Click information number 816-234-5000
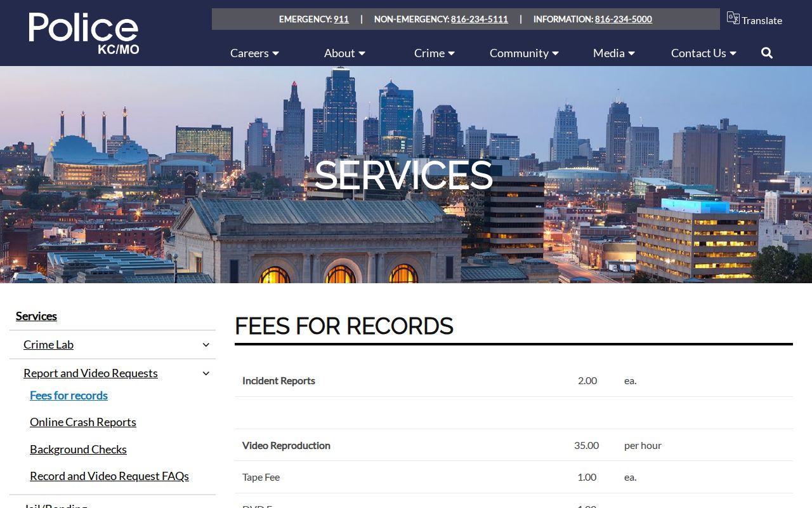The height and width of the screenshot is (508, 812). [x=624, y=19]
